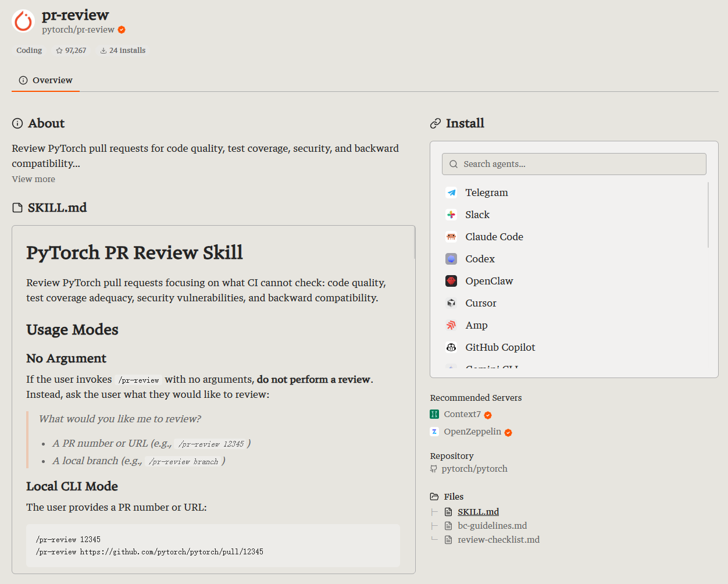Screen dimensions: 728x584
Task: Click the Local CLI Mode heading
Action: tap(72, 486)
